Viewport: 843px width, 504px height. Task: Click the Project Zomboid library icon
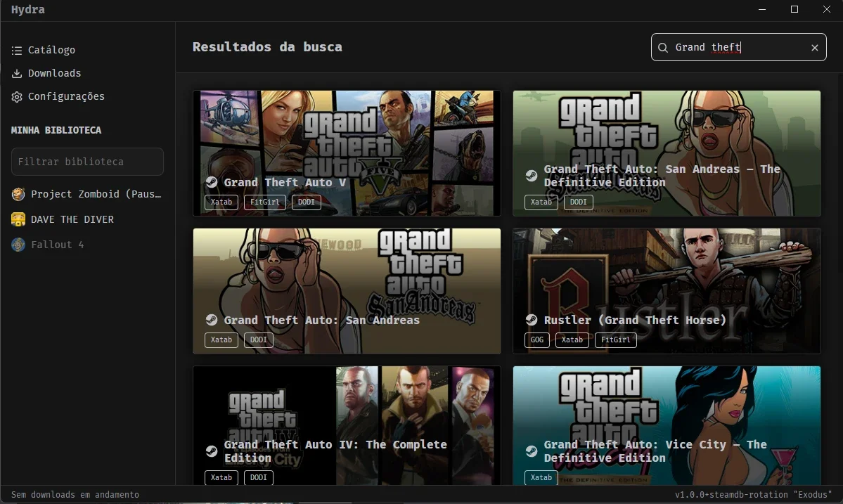(x=18, y=194)
